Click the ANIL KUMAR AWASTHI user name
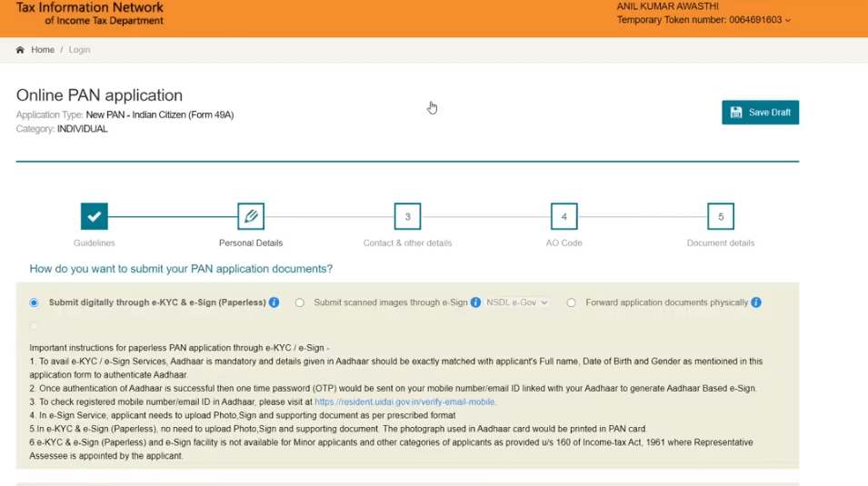Viewport: 868px width, 486px height. click(668, 6)
